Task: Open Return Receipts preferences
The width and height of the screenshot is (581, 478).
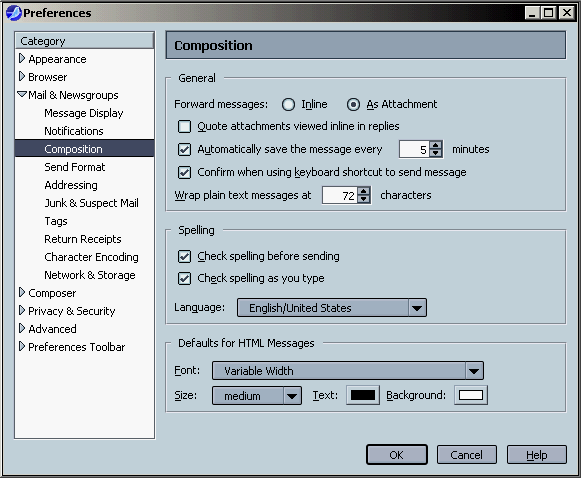Action: coord(83,239)
